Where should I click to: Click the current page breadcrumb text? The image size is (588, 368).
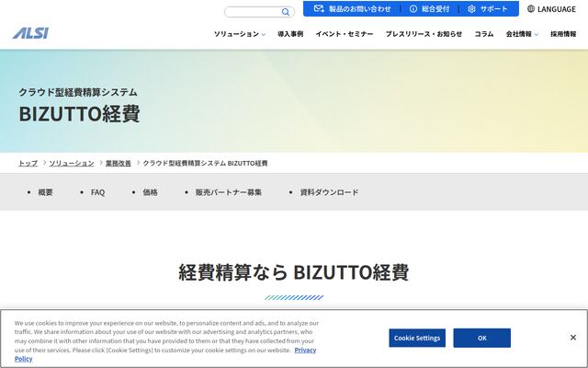coord(205,163)
